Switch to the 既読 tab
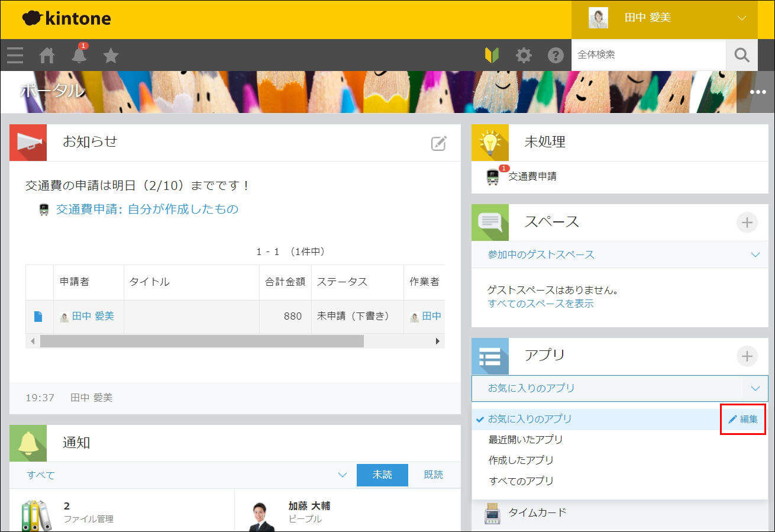775x532 pixels. 434,475
